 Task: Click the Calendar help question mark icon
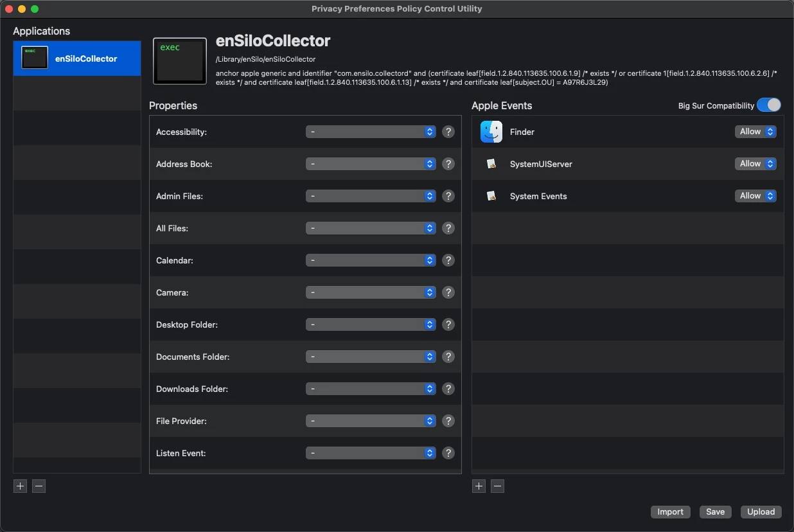coord(449,260)
